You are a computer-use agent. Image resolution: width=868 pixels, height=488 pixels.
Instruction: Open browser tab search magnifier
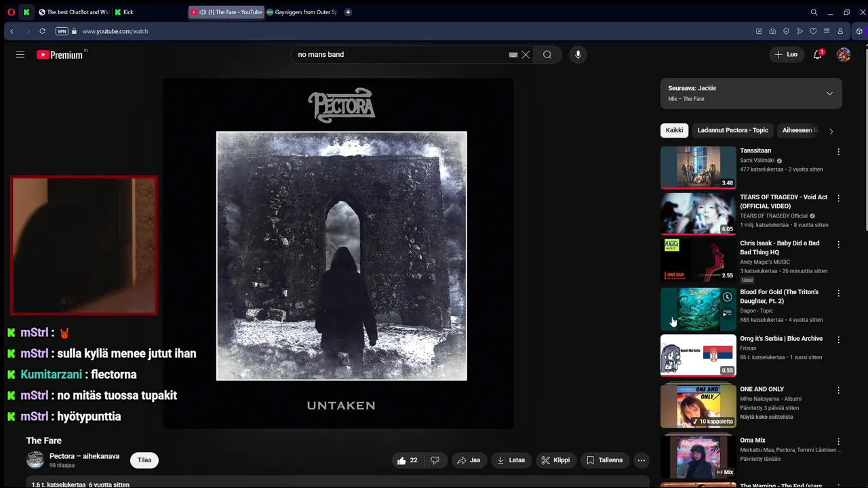coord(814,12)
